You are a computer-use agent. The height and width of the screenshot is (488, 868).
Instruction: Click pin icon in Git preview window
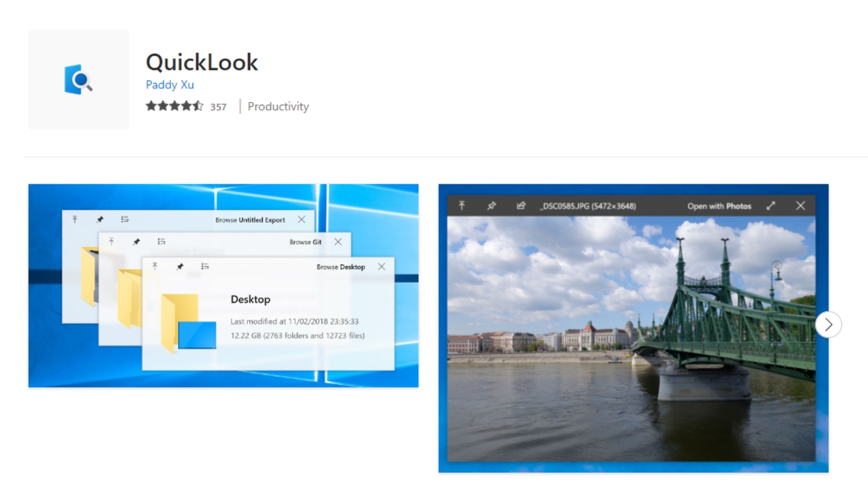(136, 242)
